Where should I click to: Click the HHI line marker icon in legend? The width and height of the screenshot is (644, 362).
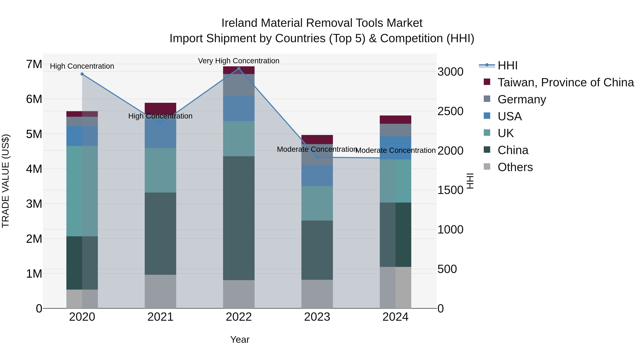click(487, 65)
